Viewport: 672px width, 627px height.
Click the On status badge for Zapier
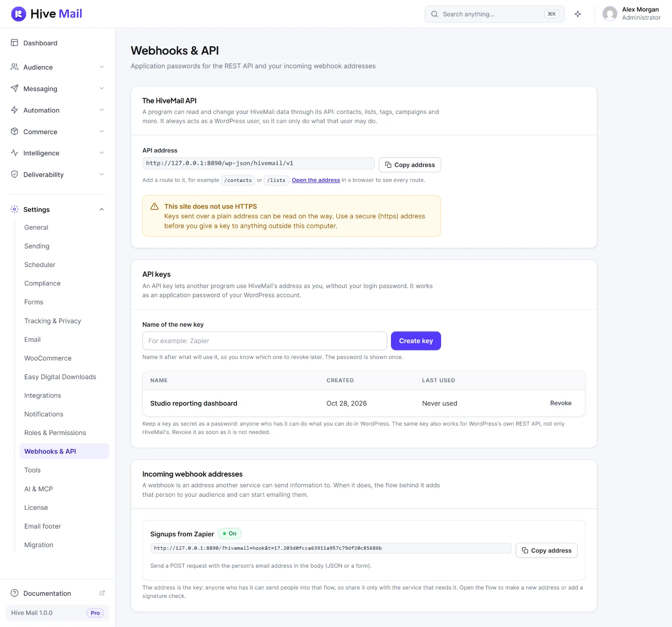(230, 533)
